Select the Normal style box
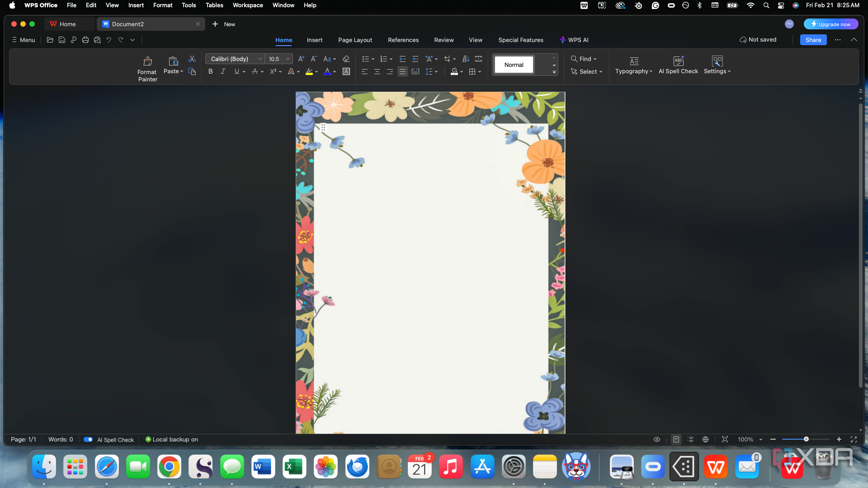Image resolution: width=868 pixels, height=488 pixels. (x=514, y=65)
